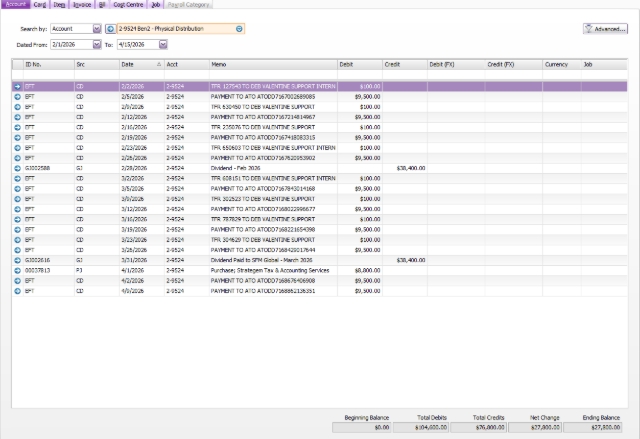Open zoom arrow for Strategem Tax purchase row
The width and height of the screenshot is (640, 439).
[x=17, y=270]
